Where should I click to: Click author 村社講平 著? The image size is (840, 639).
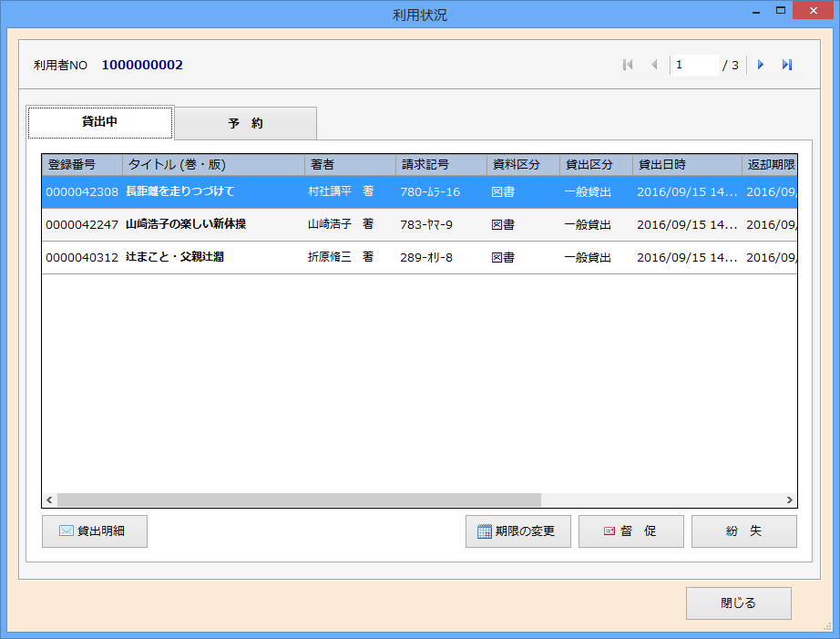(341, 191)
